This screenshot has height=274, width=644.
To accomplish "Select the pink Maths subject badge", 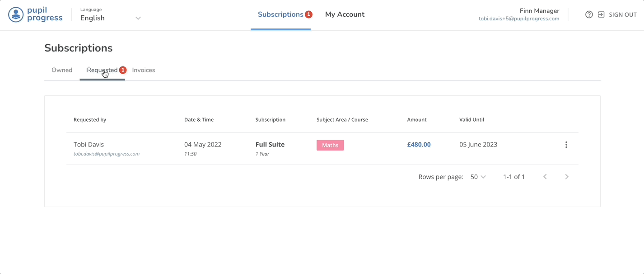I will [x=330, y=145].
